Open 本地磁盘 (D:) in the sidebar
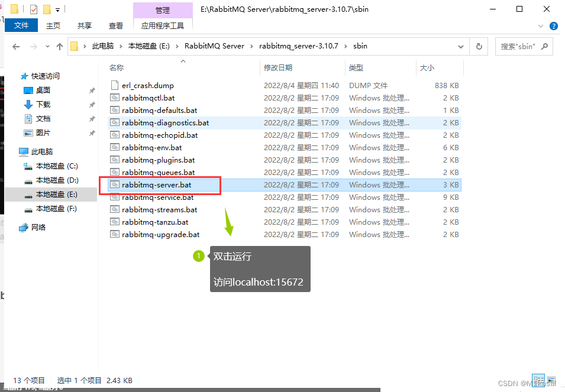Image resolution: width=565 pixels, height=392 pixels. pos(57,180)
